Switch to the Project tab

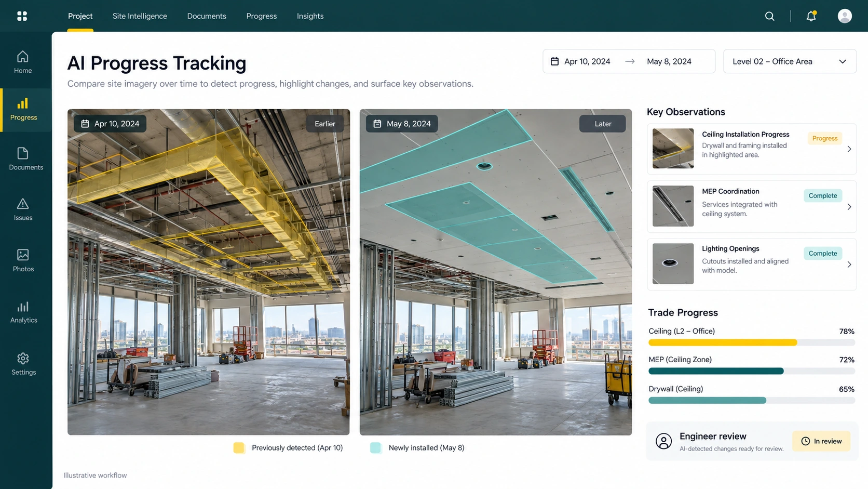(x=80, y=16)
